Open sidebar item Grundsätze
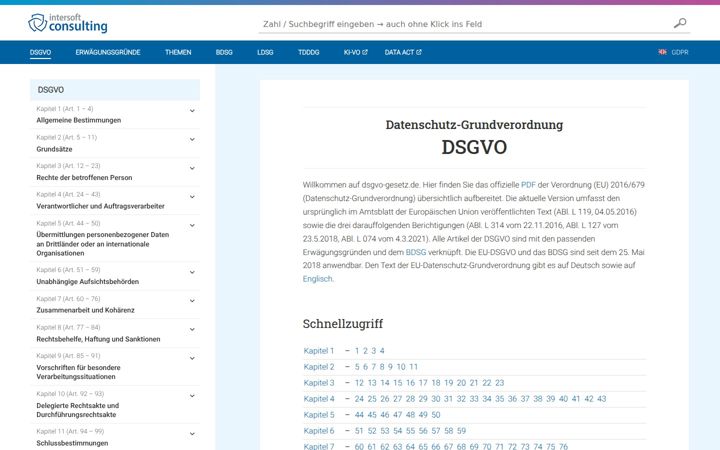Viewport: 720px width, 450px height. (x=54, y=149)
